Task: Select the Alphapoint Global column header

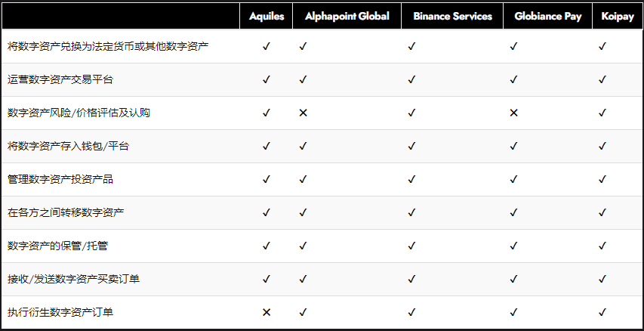Action: tap(347, 17)
